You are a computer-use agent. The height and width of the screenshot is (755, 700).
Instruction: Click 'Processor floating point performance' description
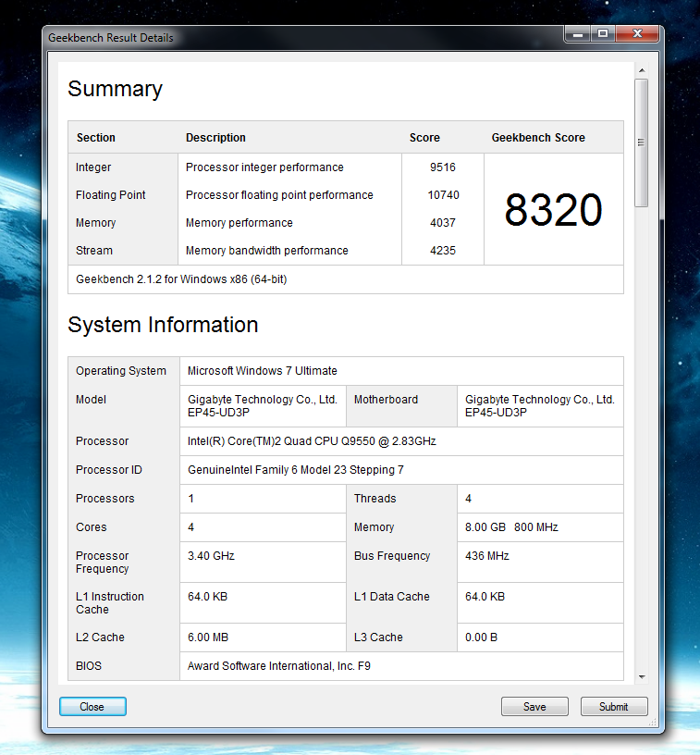click(279, 195)
